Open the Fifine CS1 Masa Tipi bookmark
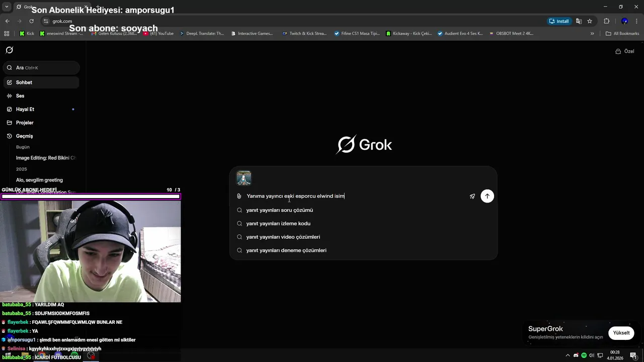 [x=357, y=34]
